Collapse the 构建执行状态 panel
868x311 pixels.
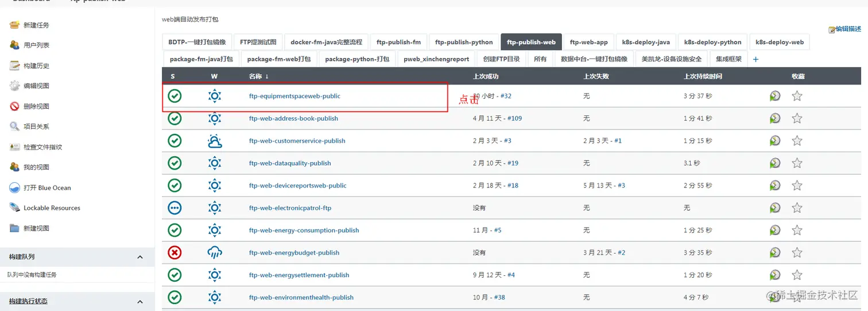(140, 301)
